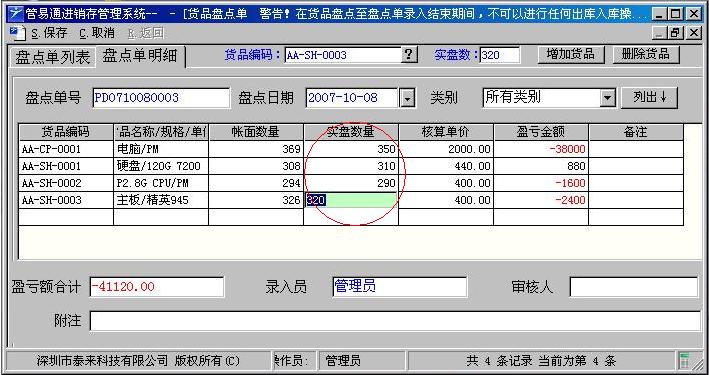Click the book quantity cell 326
This screenshot has width=709, height=375.
256,200
